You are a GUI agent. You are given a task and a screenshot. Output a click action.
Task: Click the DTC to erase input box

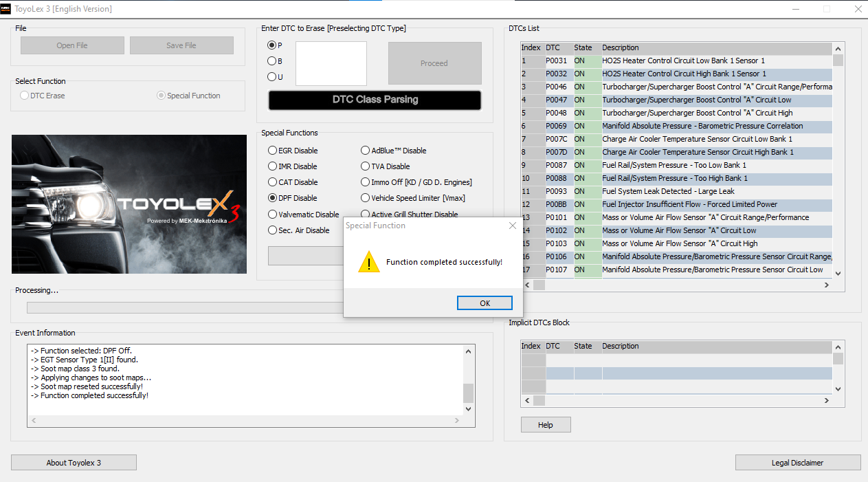[x=331, y=63]
